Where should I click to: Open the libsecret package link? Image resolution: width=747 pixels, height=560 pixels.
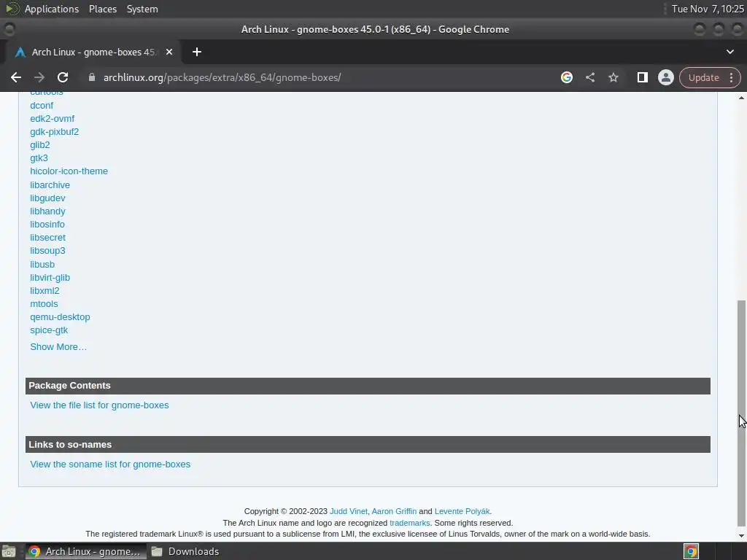[x=47, y=237]
